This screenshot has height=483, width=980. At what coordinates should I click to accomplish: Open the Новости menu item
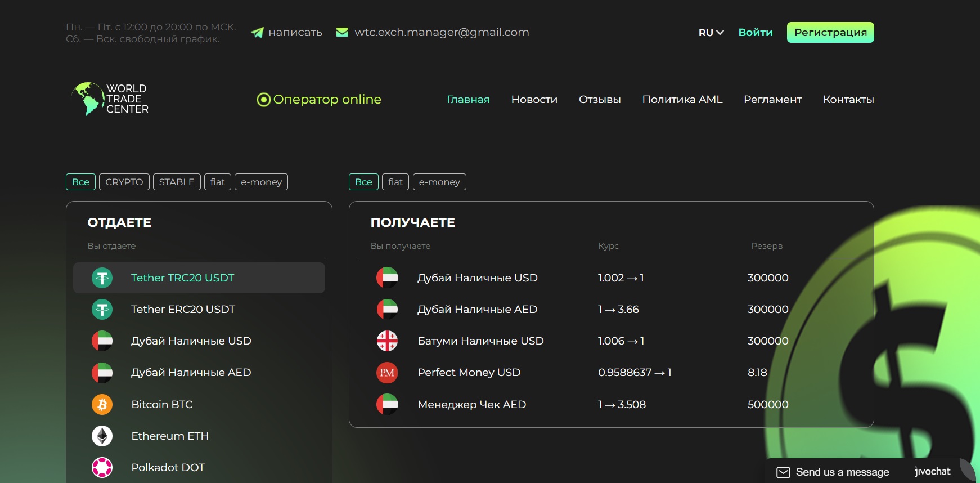(534, 100)
